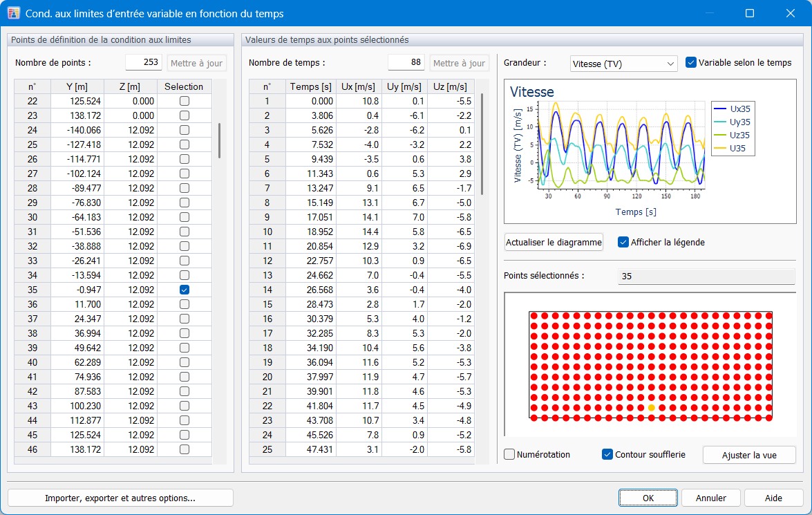
Task: Click the Ux35 legend entry in the chart
Action: click(x=733, y=109)
